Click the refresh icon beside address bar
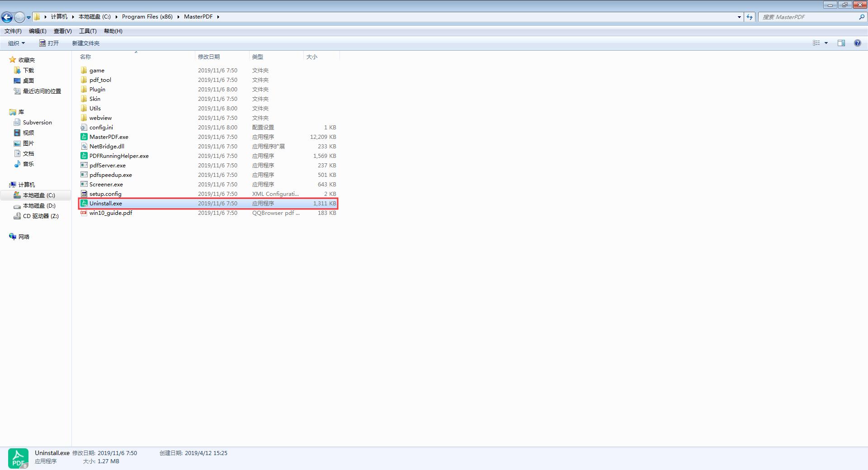This screenshot has height=470, width=868. [x=750, y=17]
